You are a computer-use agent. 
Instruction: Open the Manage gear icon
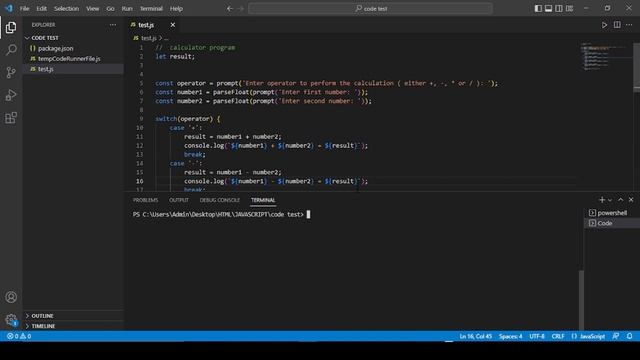point(11,320)
